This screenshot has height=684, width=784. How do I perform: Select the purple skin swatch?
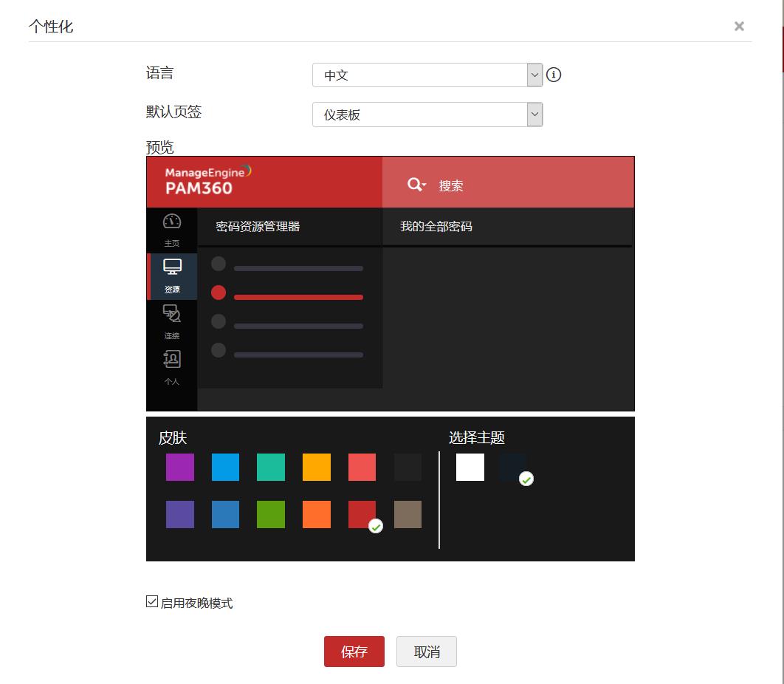(180, 468)
